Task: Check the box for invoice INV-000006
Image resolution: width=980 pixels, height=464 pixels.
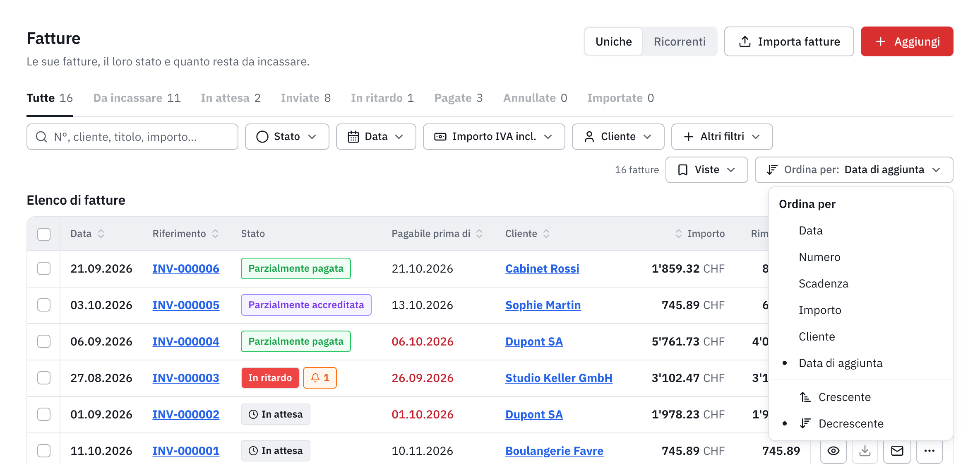Action: (x=44, y=268)
